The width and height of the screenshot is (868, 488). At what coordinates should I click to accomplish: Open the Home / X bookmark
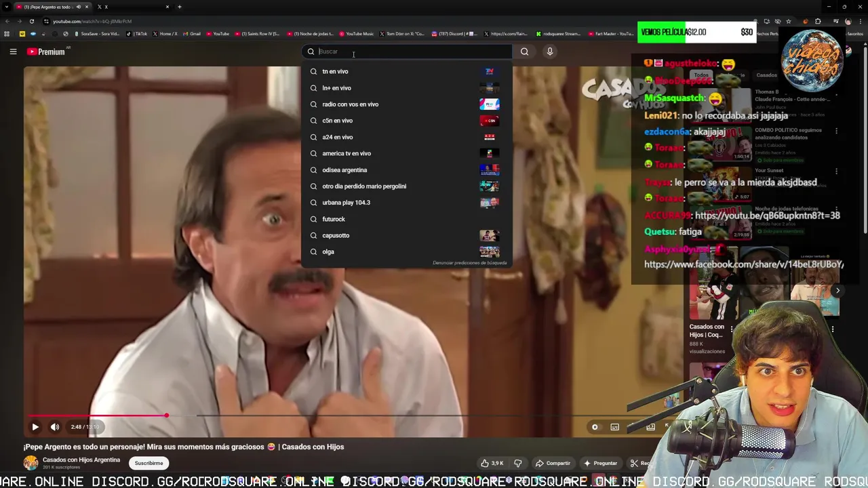click(x=165, y=34)
